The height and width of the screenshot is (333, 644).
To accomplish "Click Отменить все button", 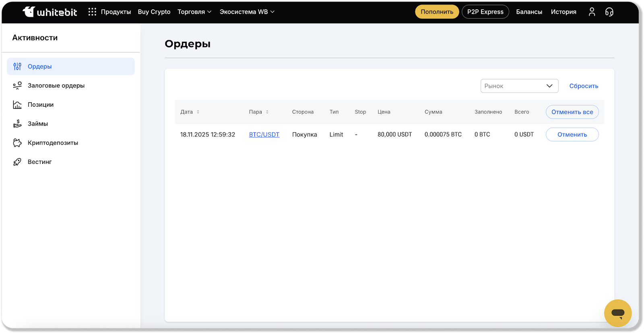I will [572, 112].
